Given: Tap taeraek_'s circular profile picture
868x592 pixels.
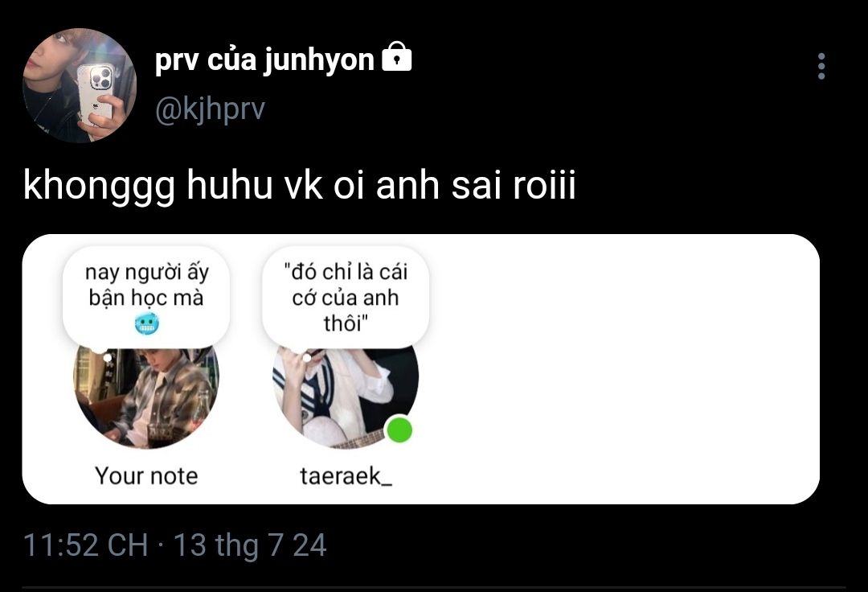Looking at the screenshot, I should click(344, 398).
